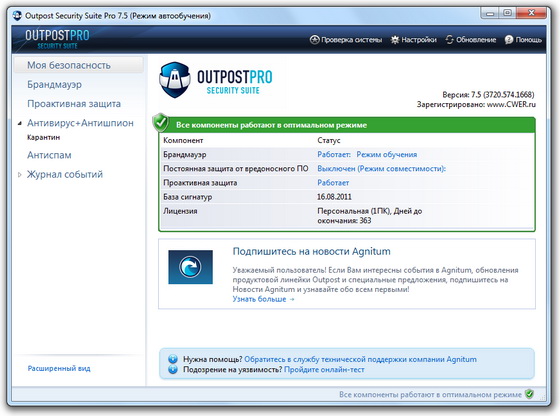Select Антиспам in the sidebar
Screen dimensions: 560x416
49,155
